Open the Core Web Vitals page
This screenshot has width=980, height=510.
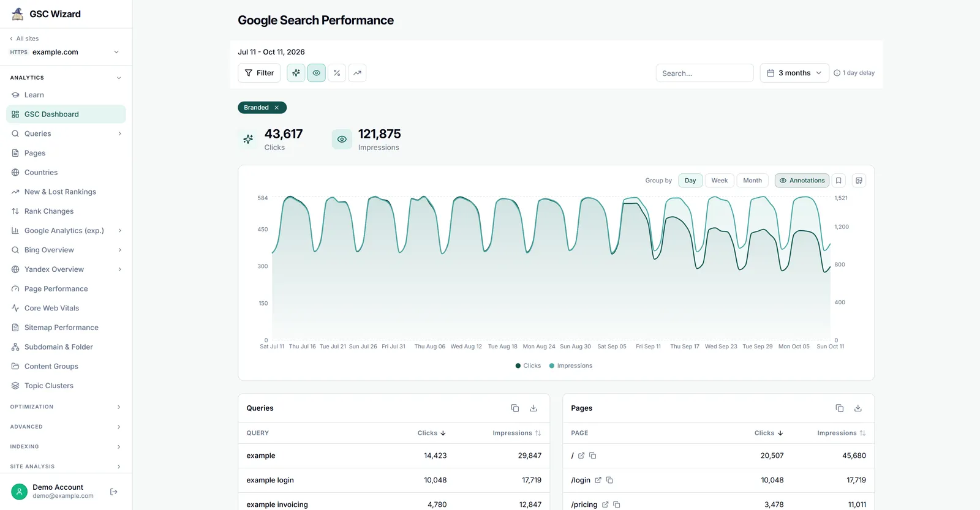click(x=66, y=308)
